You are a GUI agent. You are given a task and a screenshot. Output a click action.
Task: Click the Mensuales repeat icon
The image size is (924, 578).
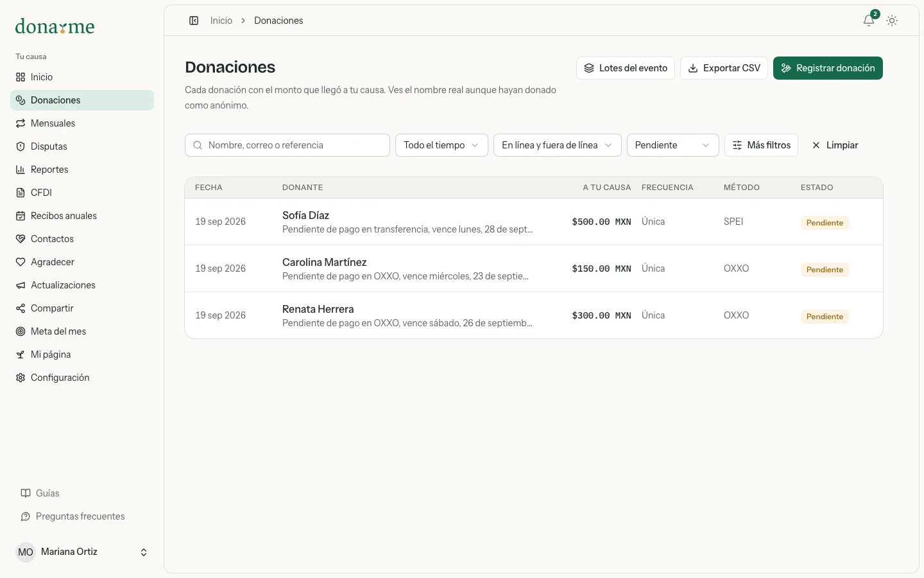click(21, 123)
